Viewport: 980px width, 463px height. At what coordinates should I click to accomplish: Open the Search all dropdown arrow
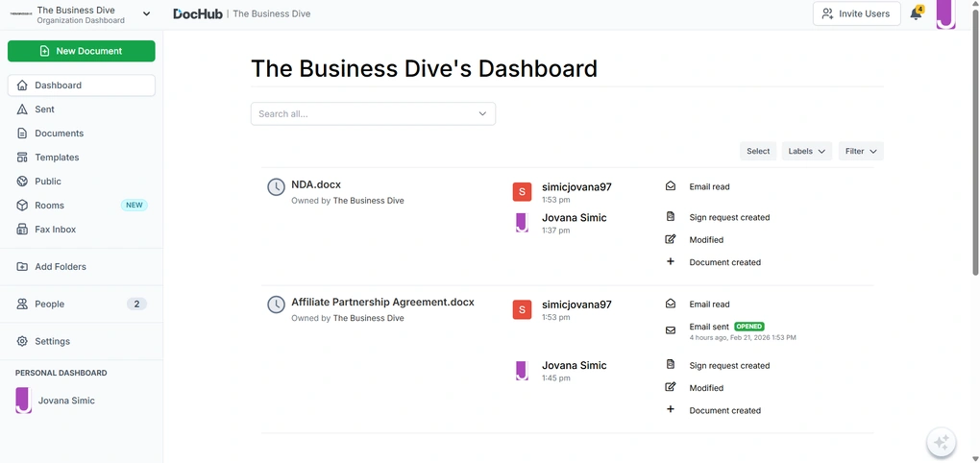pos(482,113)
